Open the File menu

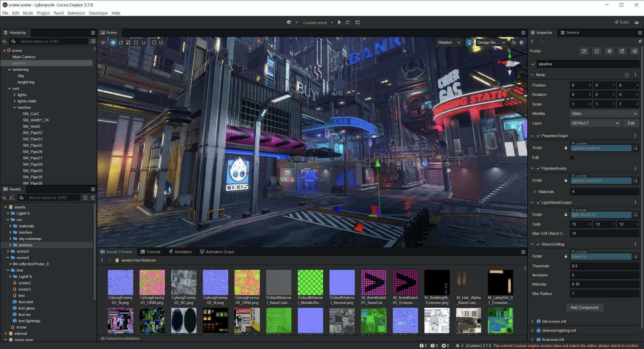(x=5, y=13)
